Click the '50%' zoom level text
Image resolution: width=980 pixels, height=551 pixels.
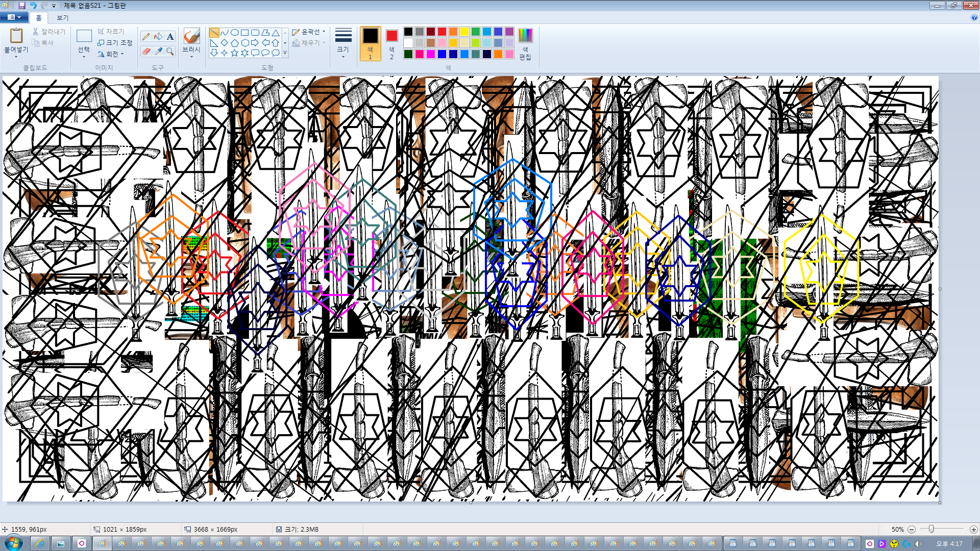(x=897, y=530)
